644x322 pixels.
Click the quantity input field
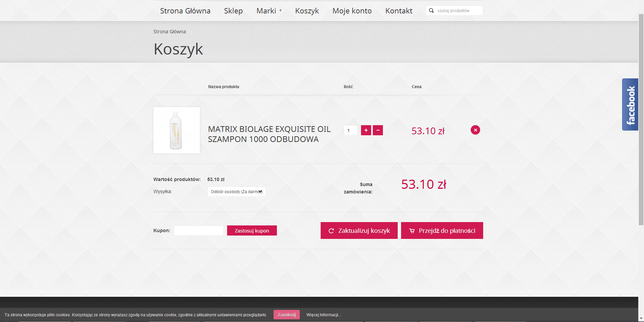pyautogui.click(x=351, y=130)
